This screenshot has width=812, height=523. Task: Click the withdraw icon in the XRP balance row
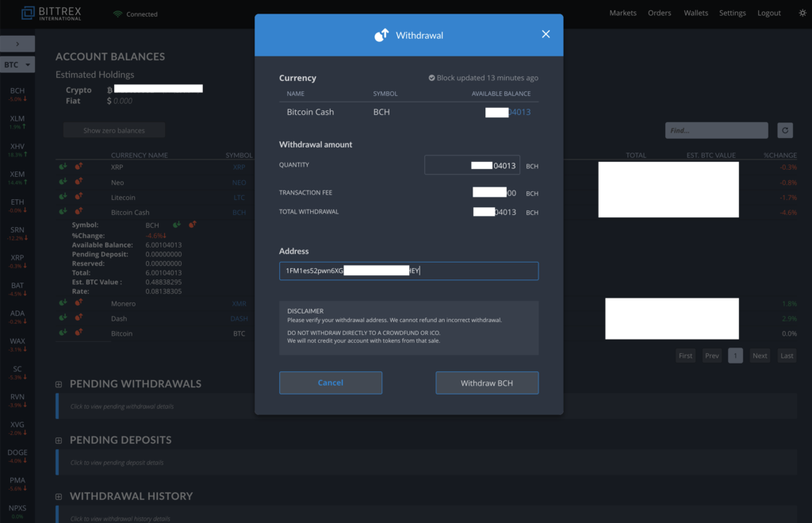point(79,167)
